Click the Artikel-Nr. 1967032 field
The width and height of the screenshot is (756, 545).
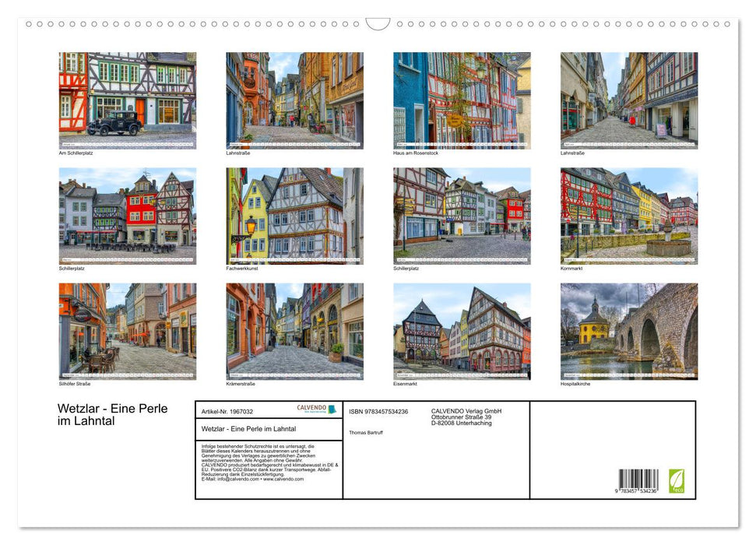click(227, 411)
